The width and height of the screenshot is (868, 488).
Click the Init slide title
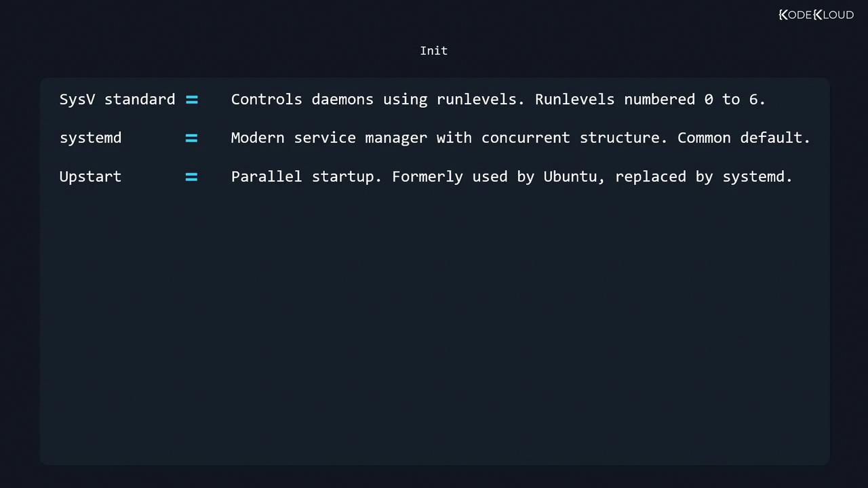pos(433,51)
